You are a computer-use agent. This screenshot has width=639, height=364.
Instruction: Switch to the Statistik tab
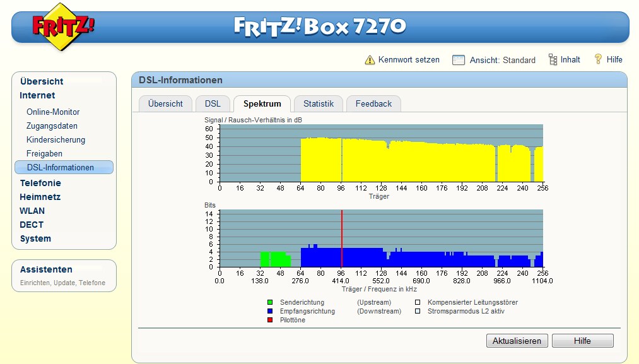pos(319,103)
